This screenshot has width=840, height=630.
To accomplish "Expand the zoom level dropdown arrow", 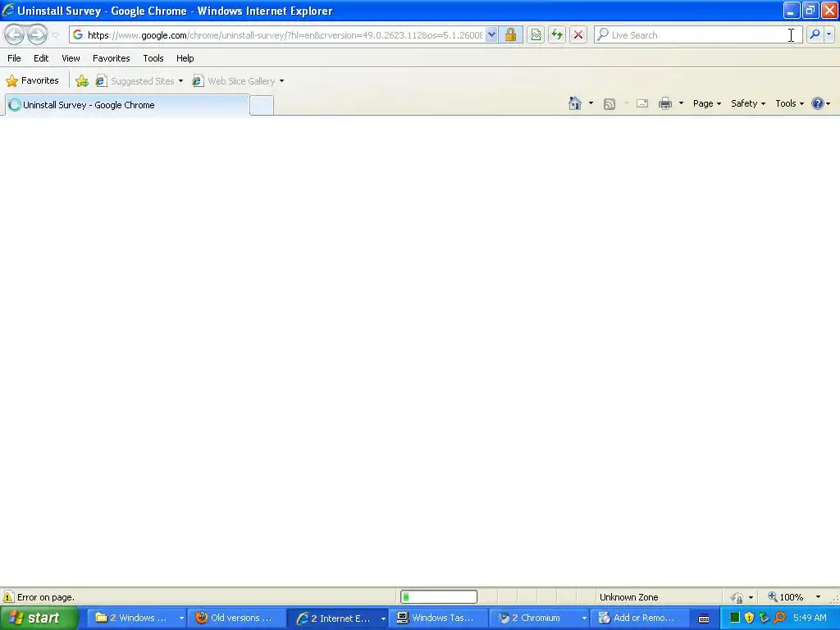I will (818, 597).
